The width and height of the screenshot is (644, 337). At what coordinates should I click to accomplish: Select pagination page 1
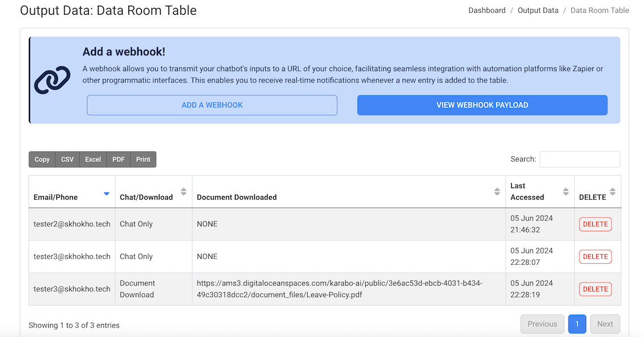pos(577,324)
